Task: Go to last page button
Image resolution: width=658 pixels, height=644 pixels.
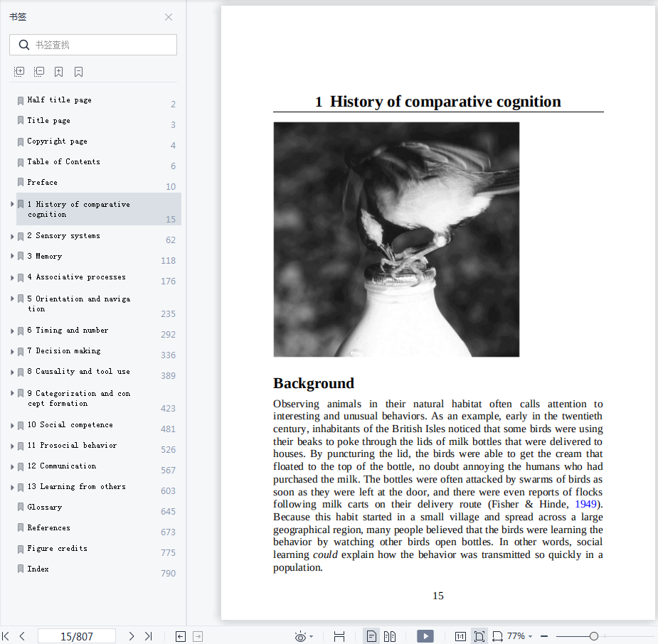Action: (x=148, y=636)
